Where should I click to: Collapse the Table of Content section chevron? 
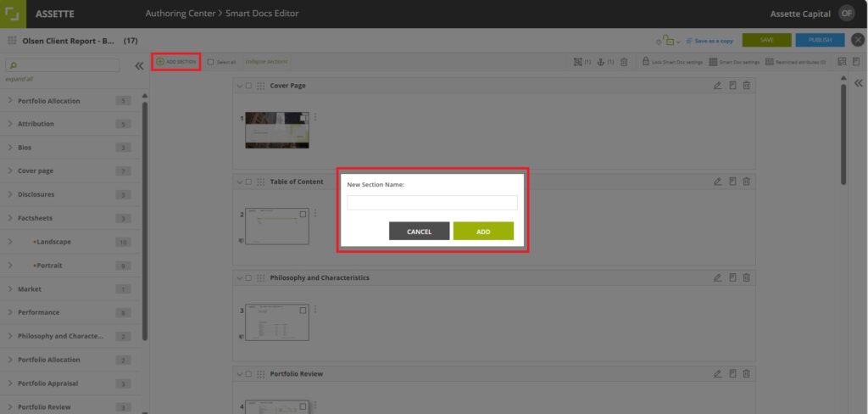pyautogui.click(x=240, y=182)
